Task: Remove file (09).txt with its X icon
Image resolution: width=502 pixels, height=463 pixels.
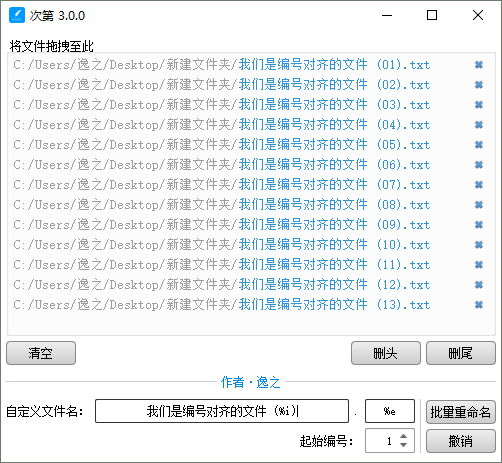Action: (479, 225)
